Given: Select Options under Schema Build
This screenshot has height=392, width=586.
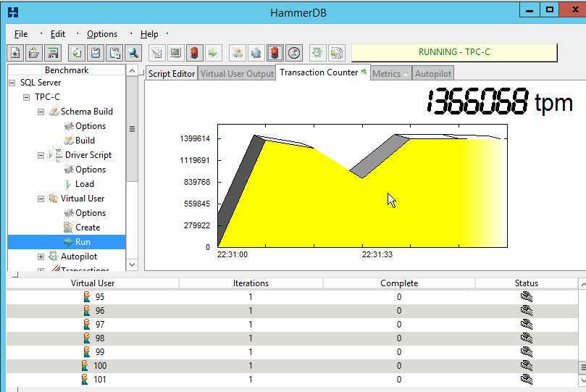Looking at the screenshot, I should (91, 126).
